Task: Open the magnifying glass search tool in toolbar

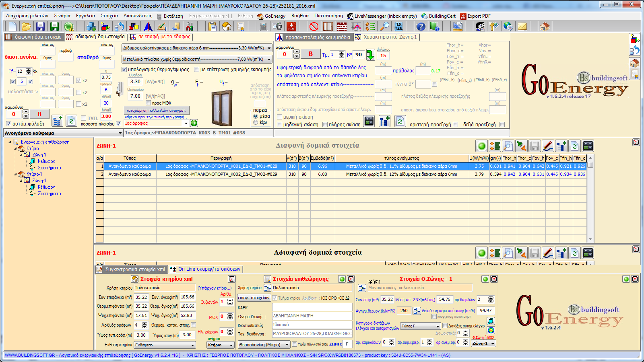Action: click(385, 27)
